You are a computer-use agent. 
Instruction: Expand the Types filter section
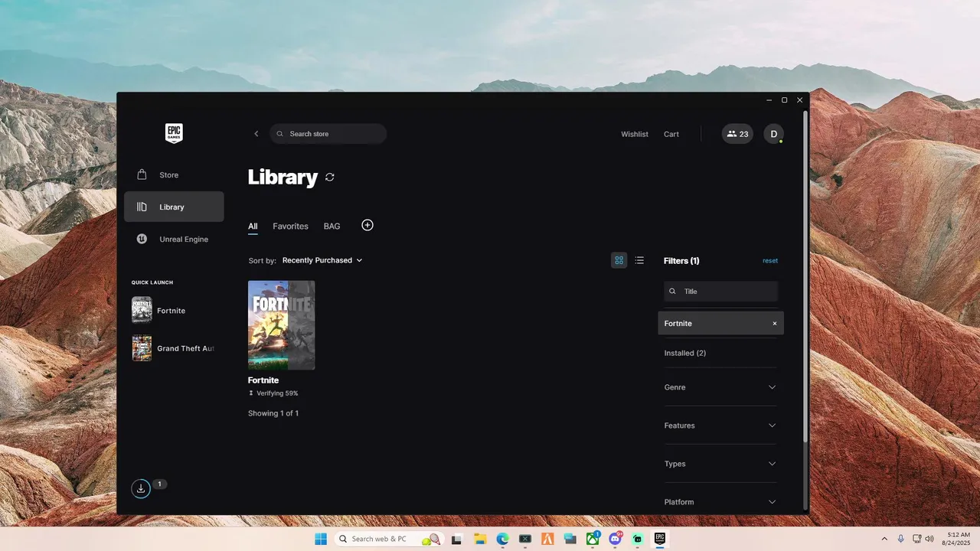(x=720, y=464)
